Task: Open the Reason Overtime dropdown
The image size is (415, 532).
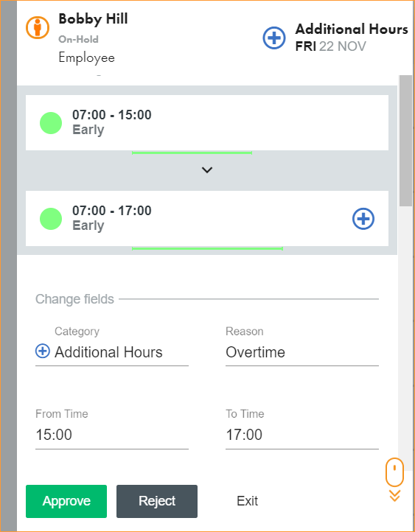Action: 302,352
